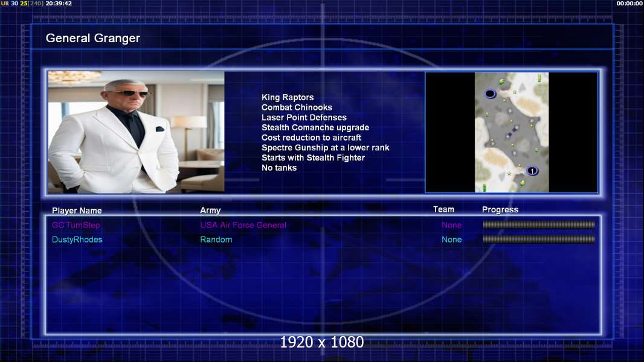Click GC'TurnStep loading progress bar
Image resolution: width=644 pixels, height=362 pixels.
tap(539, 224)
